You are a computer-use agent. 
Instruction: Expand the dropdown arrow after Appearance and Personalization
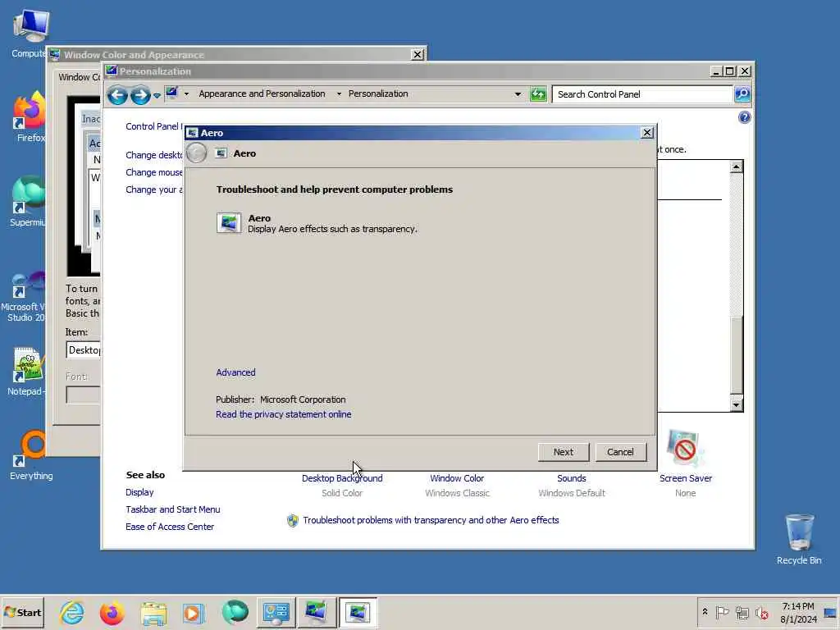click(339, 94)
